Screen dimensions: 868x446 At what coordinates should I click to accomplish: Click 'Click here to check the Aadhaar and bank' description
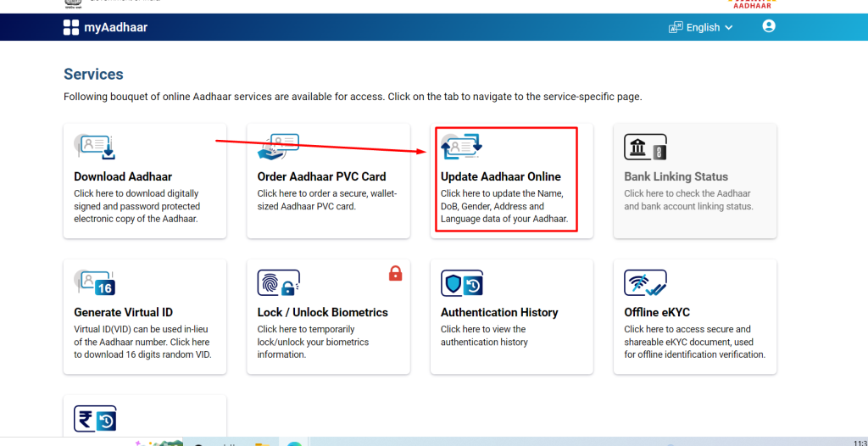point(688,200)
